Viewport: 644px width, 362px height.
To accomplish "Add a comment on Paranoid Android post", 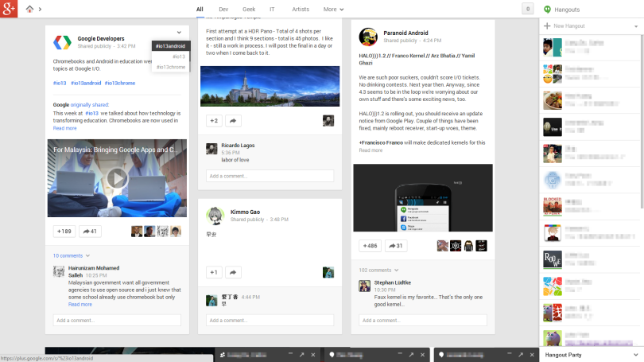I will click(x=423, y=320).
